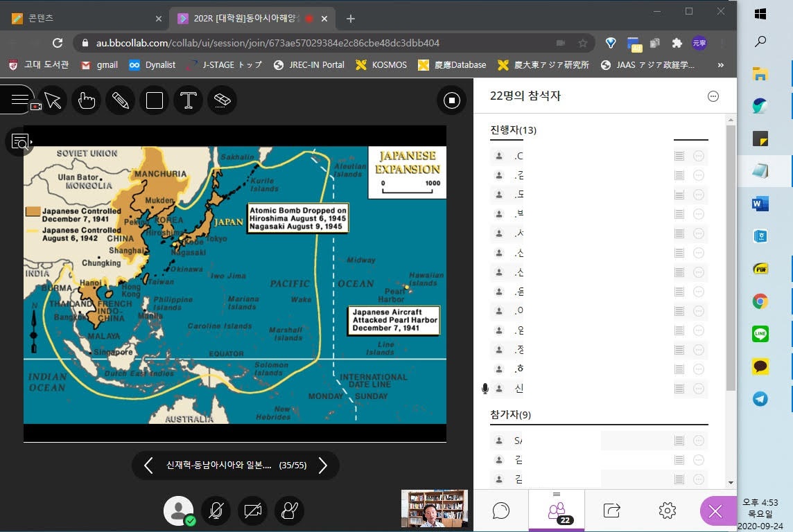Open attendee panel more options ellipsis
This screenshot has width=793, height=532.
click(713, 96)
